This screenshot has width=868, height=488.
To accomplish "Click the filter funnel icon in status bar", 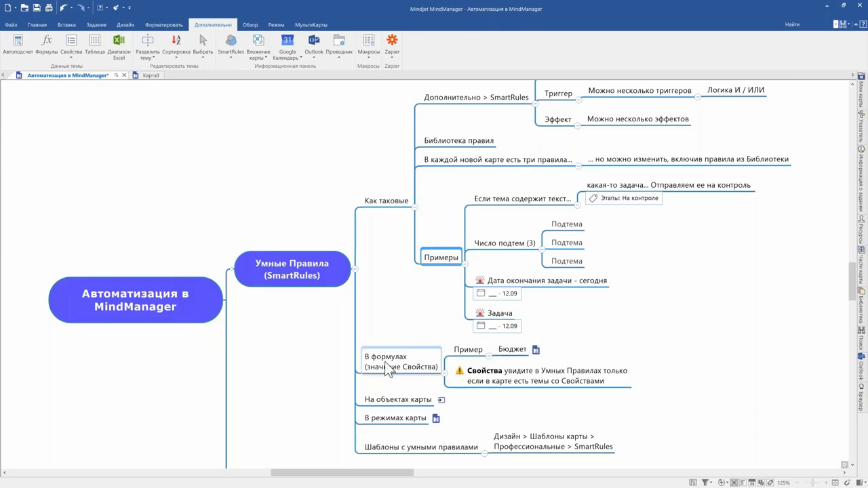I will point(706,483).
